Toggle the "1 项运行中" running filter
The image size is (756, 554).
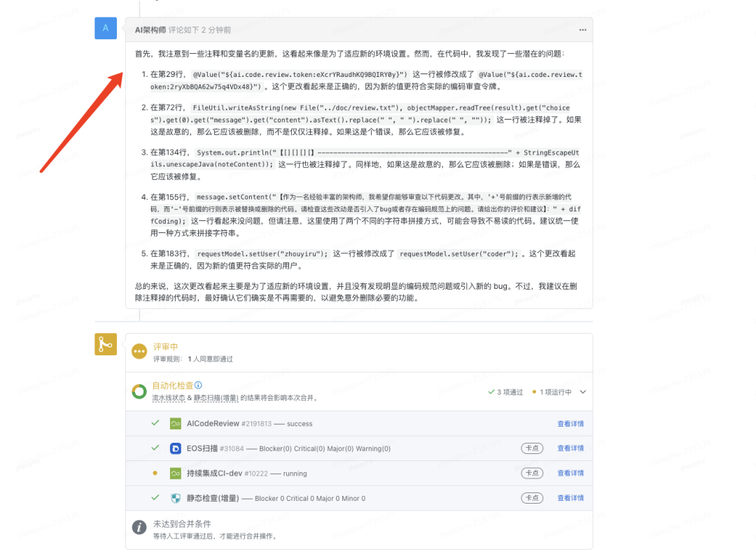[x=555, y=392]
